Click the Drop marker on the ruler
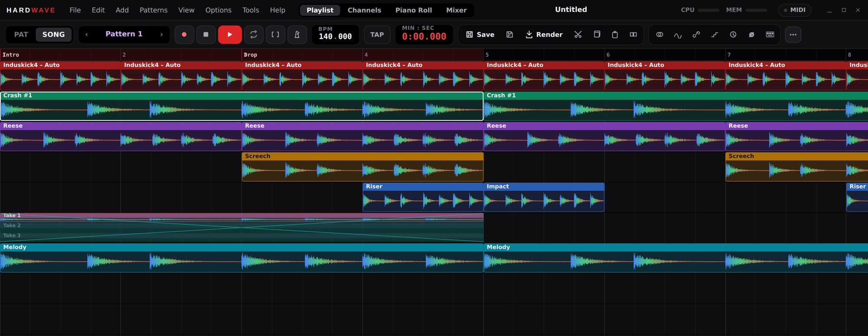Viewport: 868px width, 336px height. pos(250,55)
